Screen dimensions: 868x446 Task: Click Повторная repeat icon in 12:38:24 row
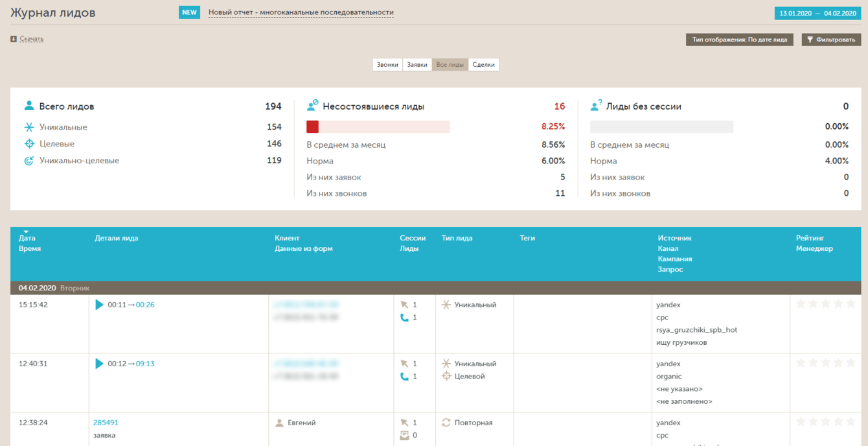pyautogui.click(x=446, y=423)
